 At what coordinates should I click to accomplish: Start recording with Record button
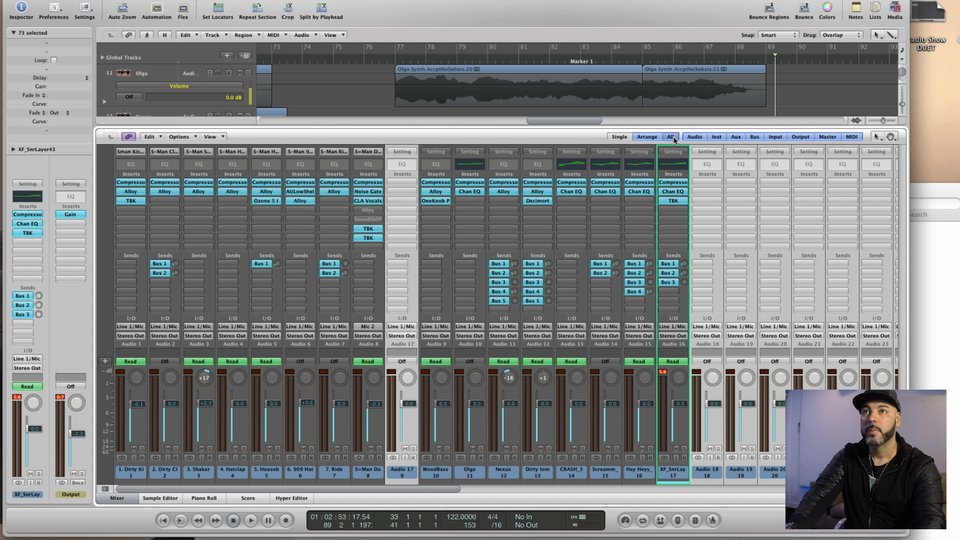click(x=286, y=520)
